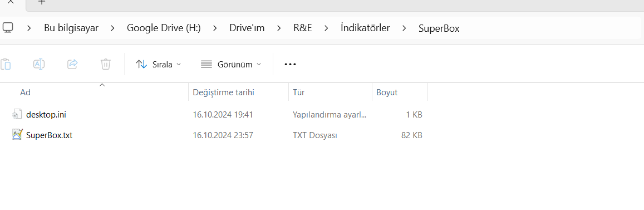Click the TXT Dosyası type cell
Screen dimensions: 644x210
315,135
